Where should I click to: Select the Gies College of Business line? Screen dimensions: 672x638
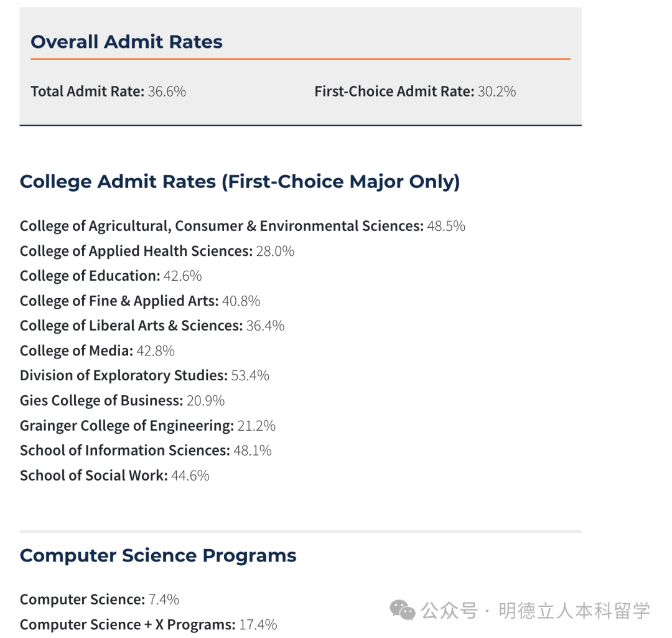pos(122,400)
